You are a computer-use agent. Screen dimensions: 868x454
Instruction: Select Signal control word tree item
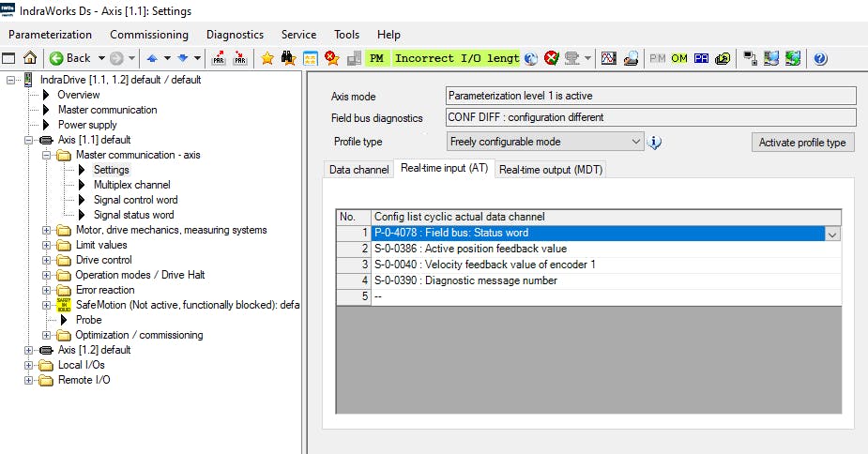(135, 200)
